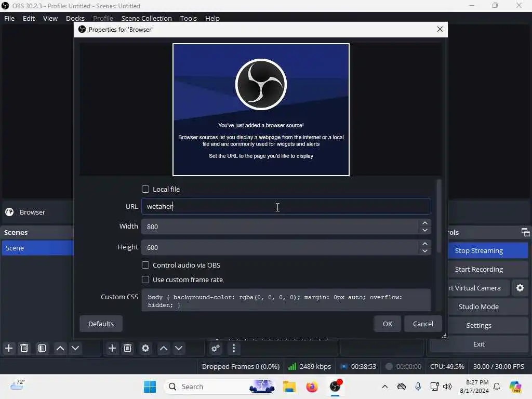532x399 pixels.
Task: Open the File menu
Action: point(9,18)
